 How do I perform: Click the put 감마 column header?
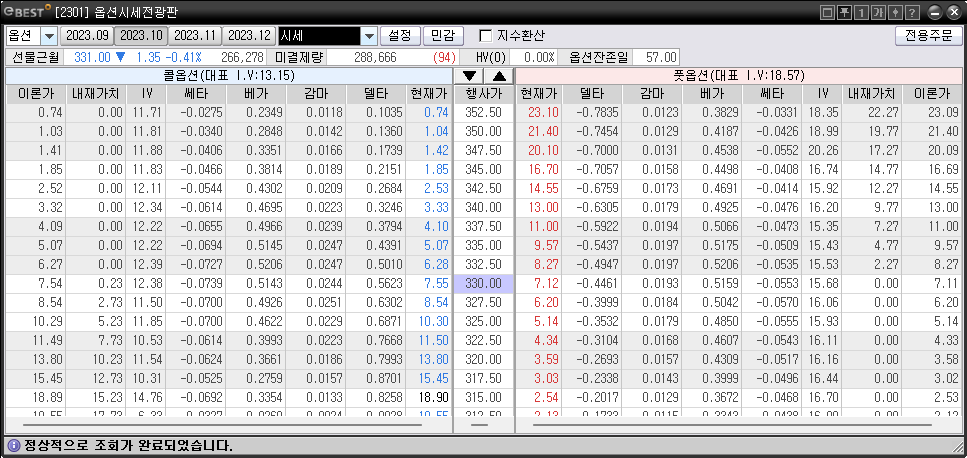click(x=652, y=94)
